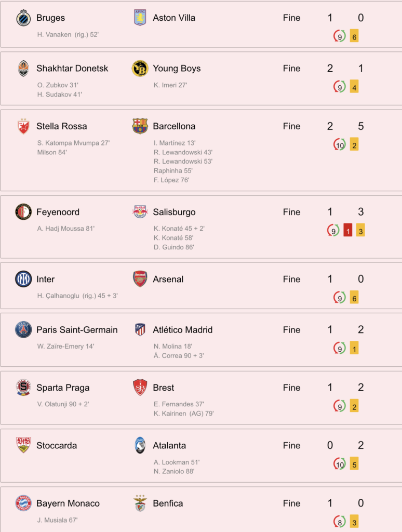The width and height of the screenshot is (402, 532).
Task: Click the Feyenoord team badge
Action: tap(23, 212)
